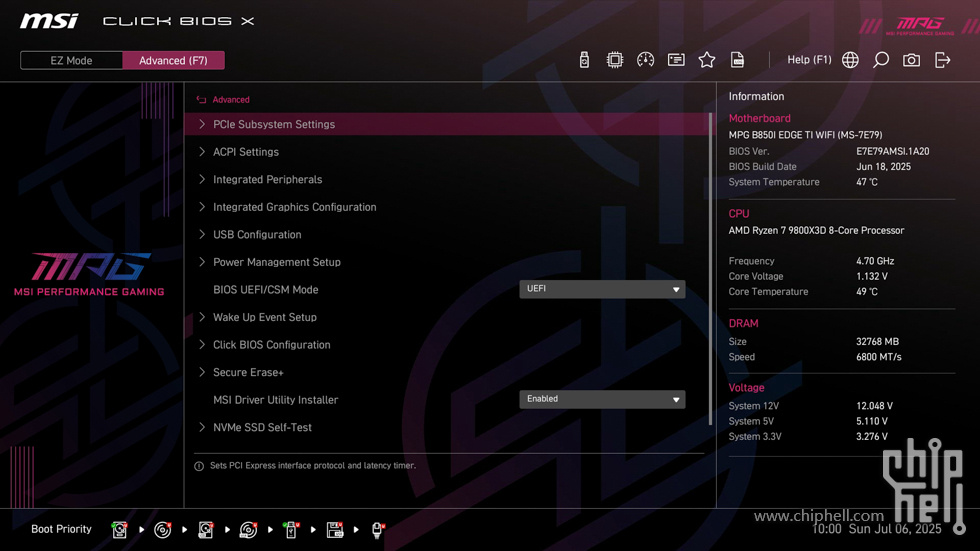
Task: Expand PCIe Subsystem Settings
Action: [x=448, y=124]
